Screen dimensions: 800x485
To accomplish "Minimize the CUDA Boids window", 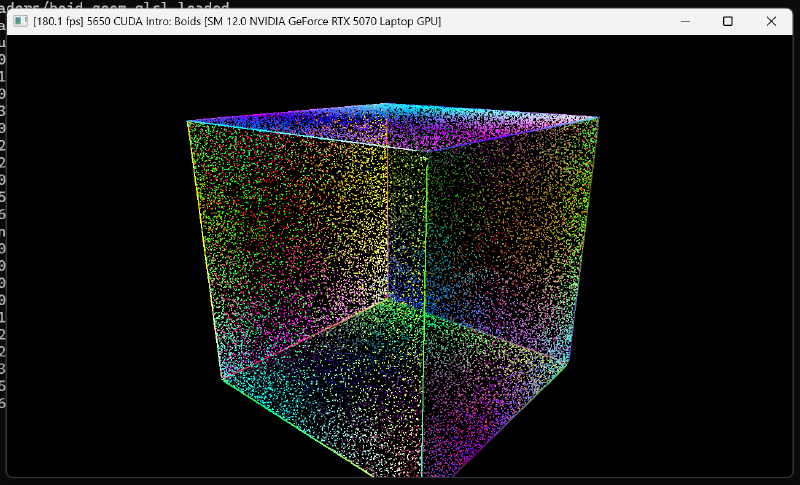I will [685, 21].
